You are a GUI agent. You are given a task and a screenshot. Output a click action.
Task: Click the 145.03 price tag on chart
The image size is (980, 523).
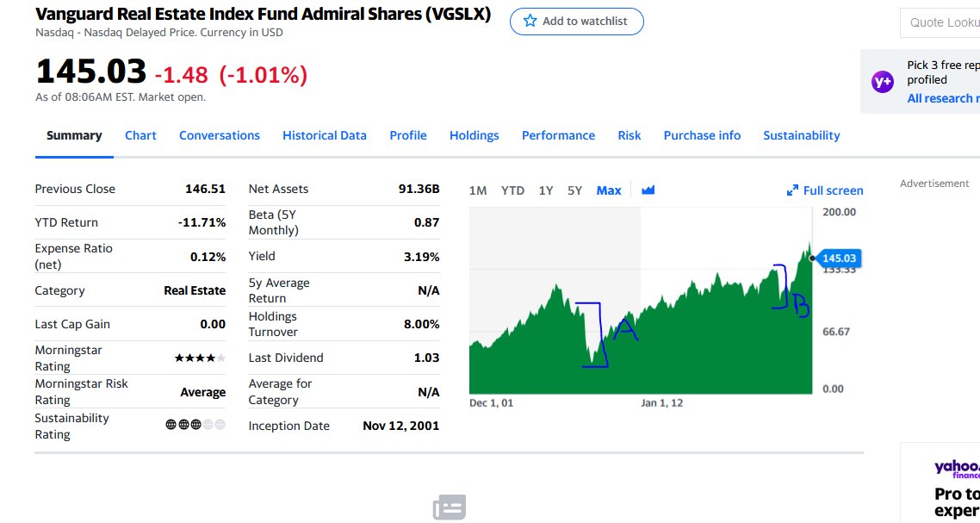point(839,258)
